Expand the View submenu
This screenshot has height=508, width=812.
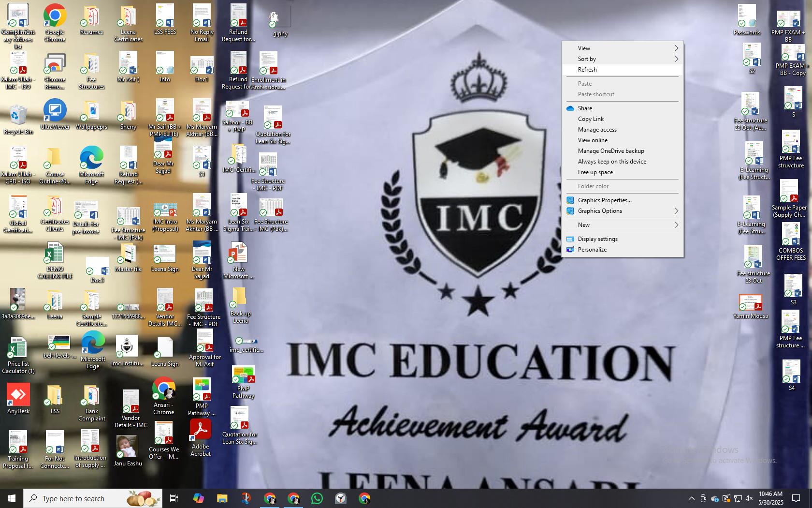tap(623, 48)
